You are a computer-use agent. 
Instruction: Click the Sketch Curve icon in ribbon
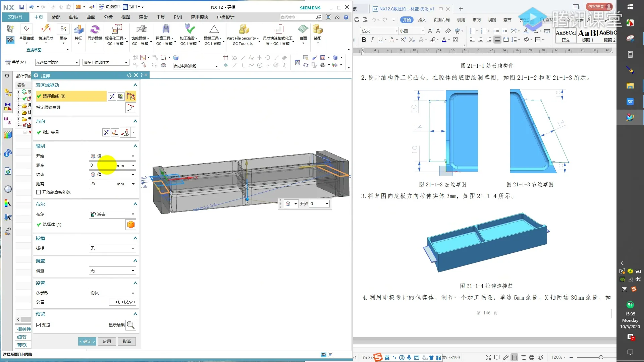point(26,29)
